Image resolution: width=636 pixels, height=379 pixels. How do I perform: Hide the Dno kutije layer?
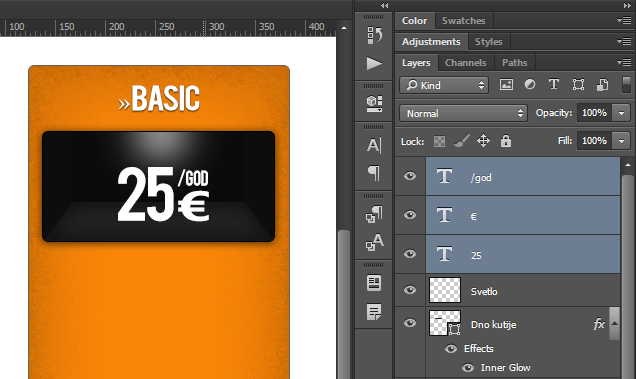[410, 323]
